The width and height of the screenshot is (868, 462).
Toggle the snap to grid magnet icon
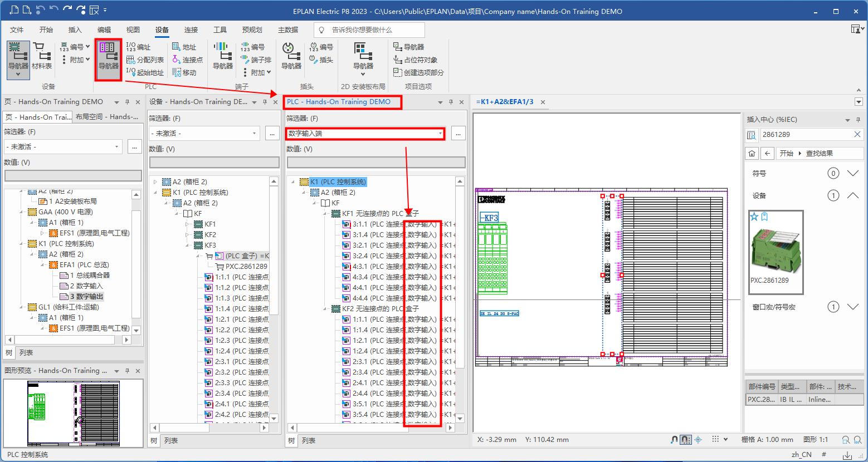686,439
